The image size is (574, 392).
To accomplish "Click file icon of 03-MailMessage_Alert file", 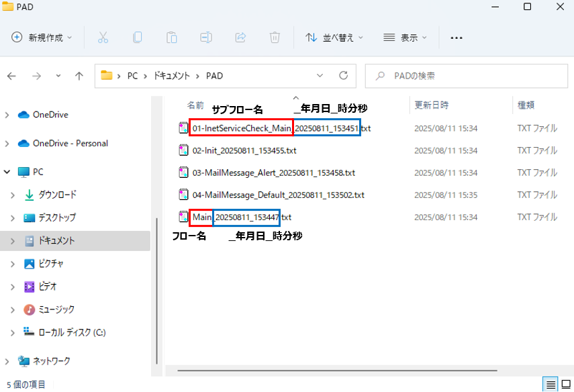I will coord(183,173).
